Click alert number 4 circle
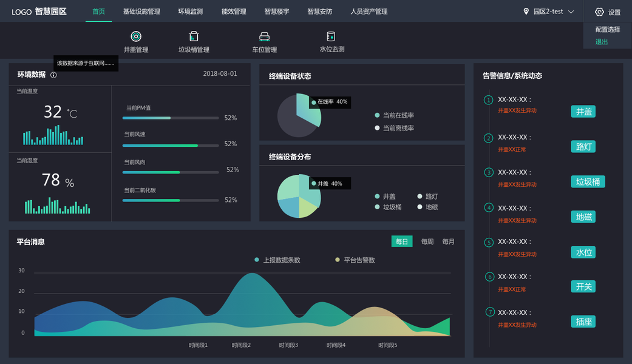 pyautogui.click(x=489, y=207)
